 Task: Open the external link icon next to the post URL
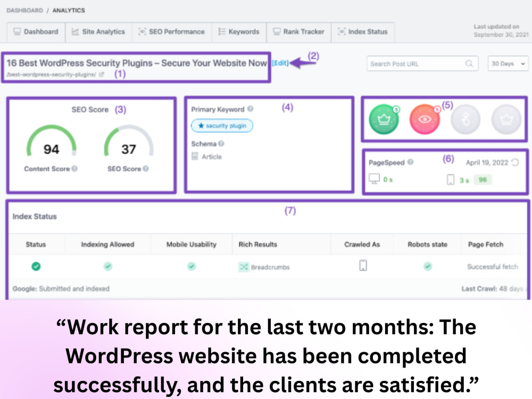(x=102, y=74)
